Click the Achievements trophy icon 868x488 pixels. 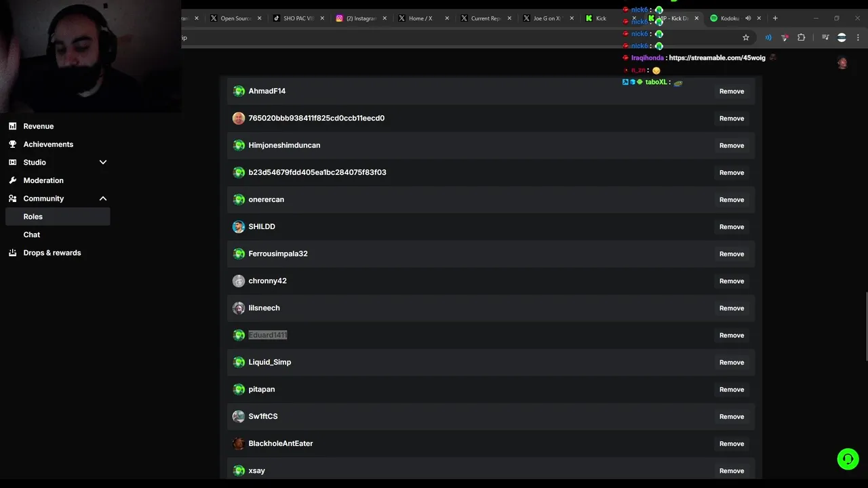pyautogui.click(x=12, y=144)
